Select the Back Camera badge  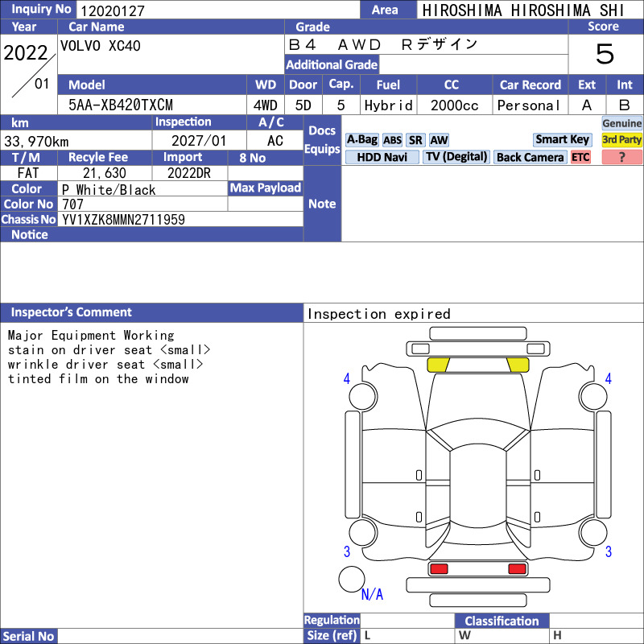530,157
